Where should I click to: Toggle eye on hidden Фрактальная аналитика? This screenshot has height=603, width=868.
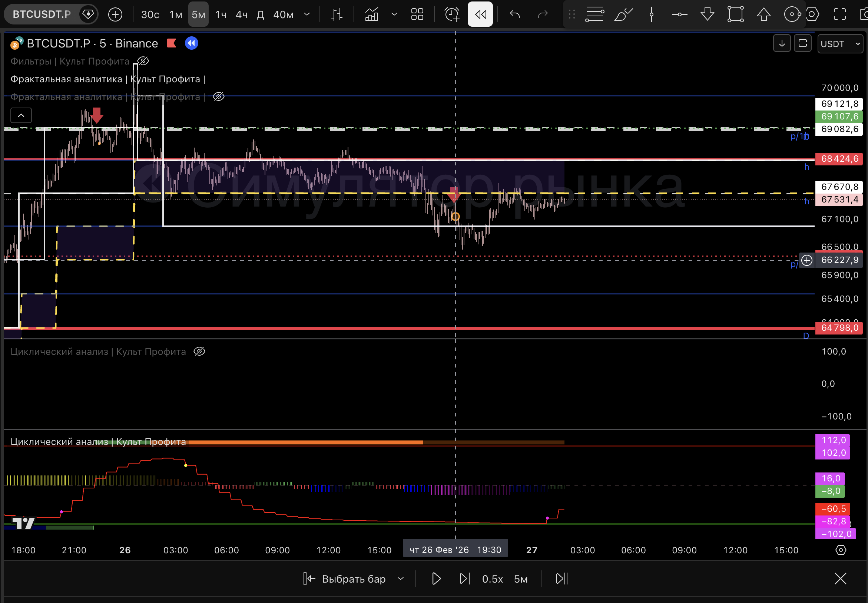pyautogui.click(x=219, y=97)
